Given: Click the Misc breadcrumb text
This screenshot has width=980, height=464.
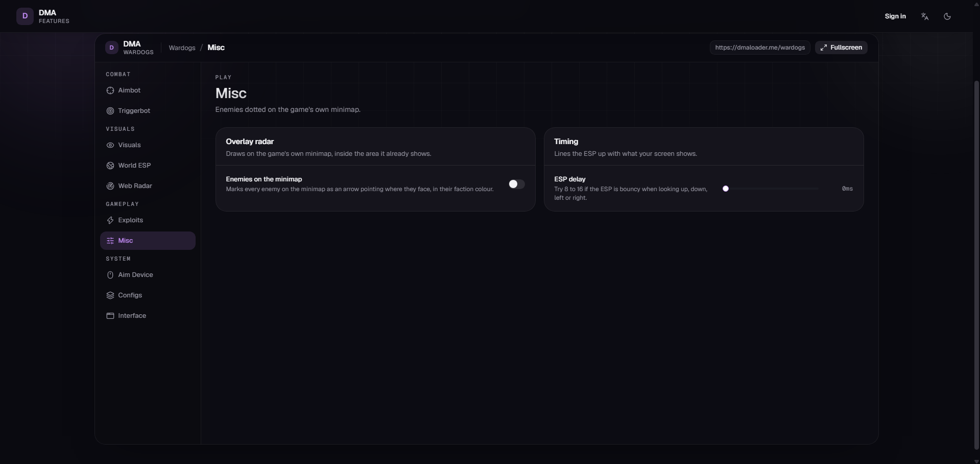Looking at the screenshot, I should point(216,48).
